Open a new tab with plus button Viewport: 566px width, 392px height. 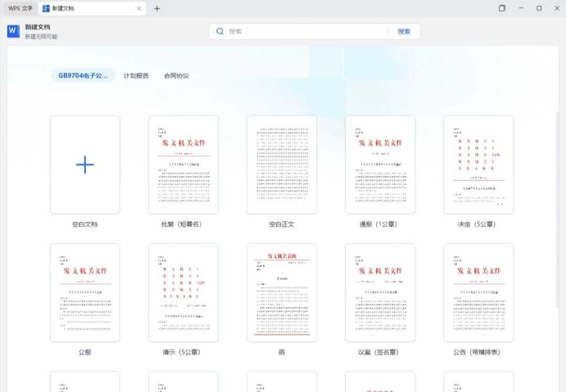157,8
